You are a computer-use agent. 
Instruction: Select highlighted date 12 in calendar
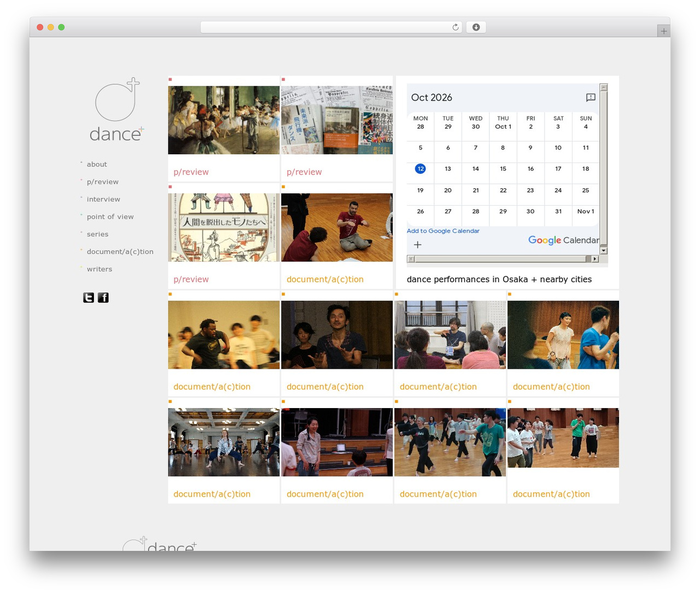click(x=420, y=168)
